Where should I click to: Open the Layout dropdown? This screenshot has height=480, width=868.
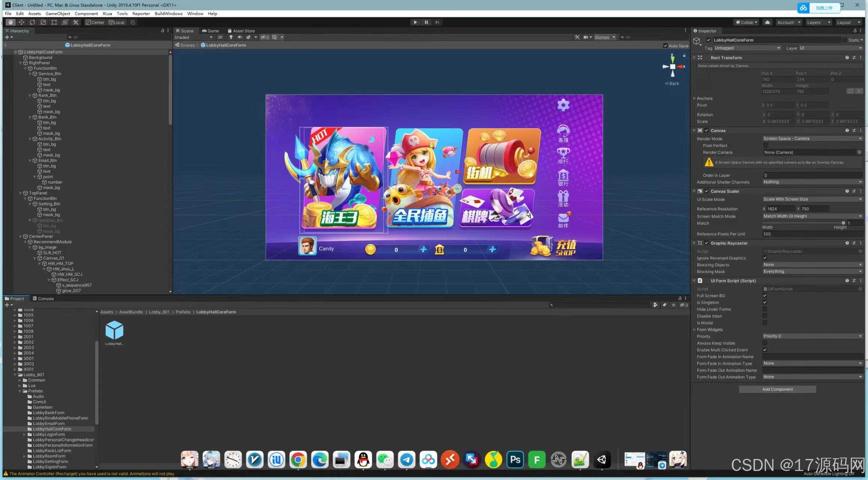tap(849, 22)
